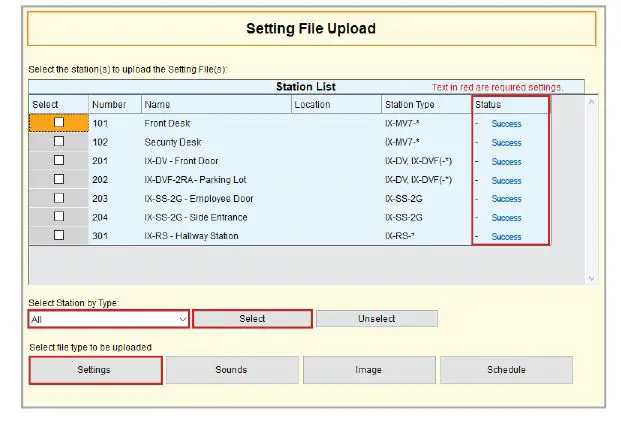Viewport: 621px width, 428px height.
Task: Click station number 202
Action: coord(100,180)
